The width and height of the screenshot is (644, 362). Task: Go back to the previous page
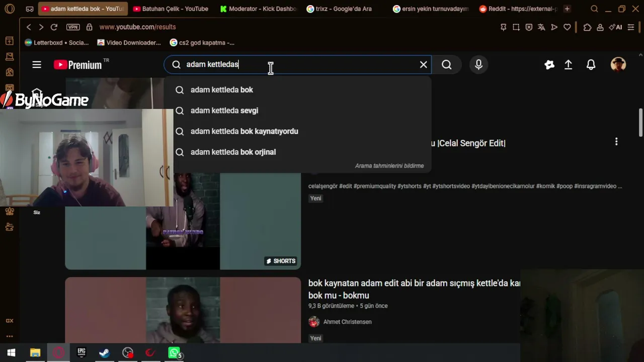29,27
